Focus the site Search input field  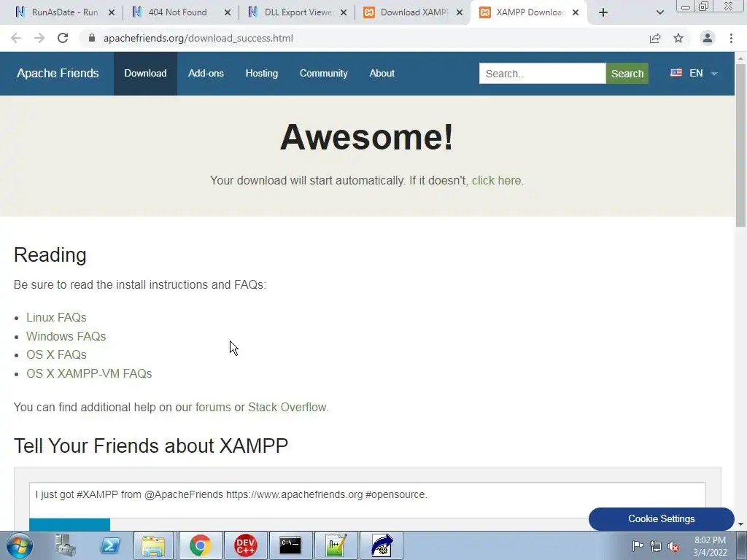pos(542,74)
